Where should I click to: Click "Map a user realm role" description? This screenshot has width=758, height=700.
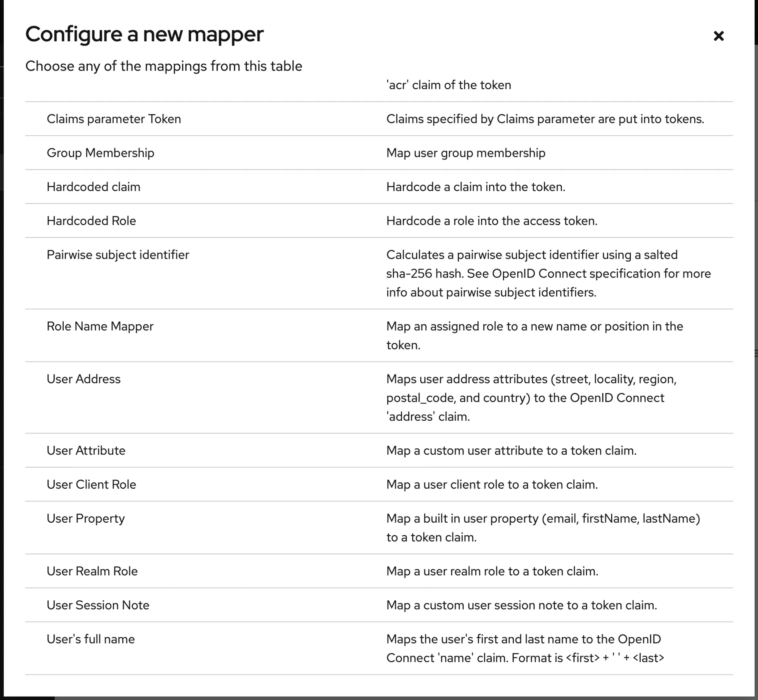492,571
